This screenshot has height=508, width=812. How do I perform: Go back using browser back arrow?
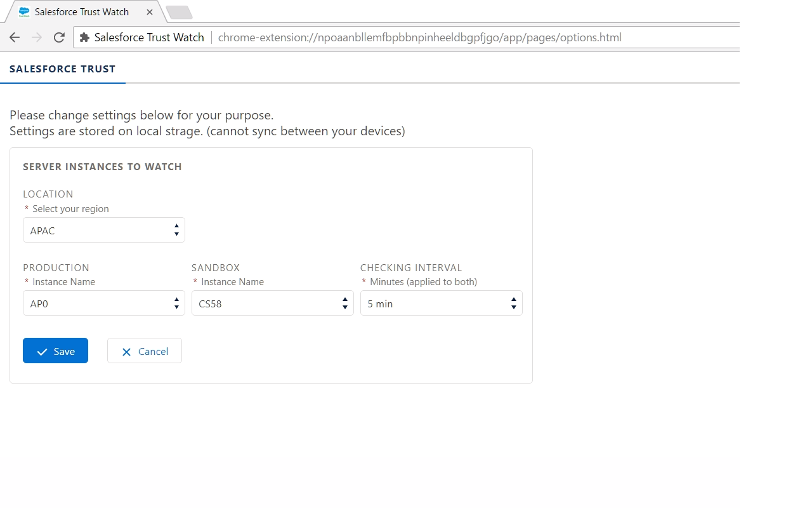coord(15,37)
